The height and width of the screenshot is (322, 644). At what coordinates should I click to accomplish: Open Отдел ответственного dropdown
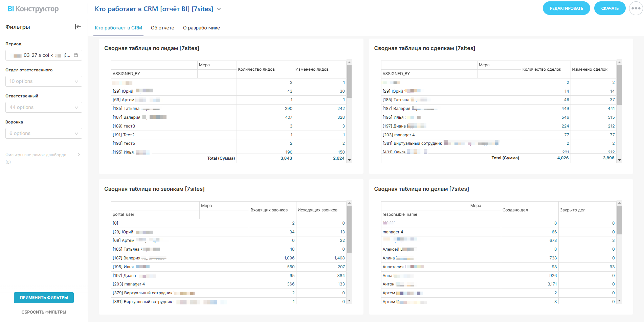click(44, 81)
